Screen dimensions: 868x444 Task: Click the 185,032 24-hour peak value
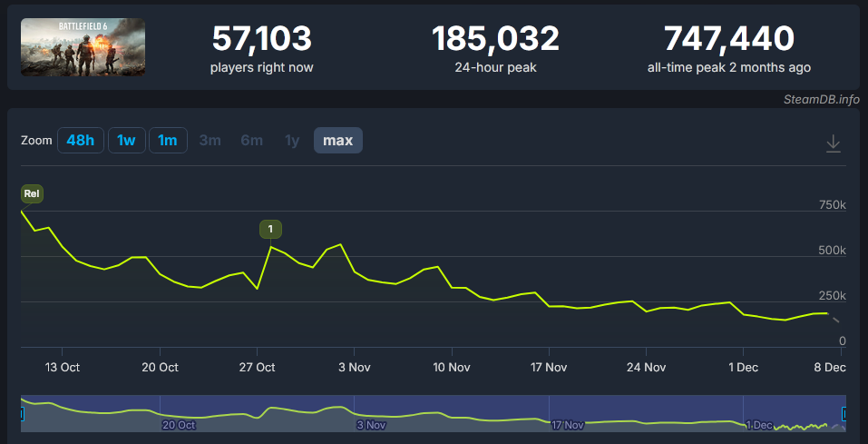coord(495,39)
